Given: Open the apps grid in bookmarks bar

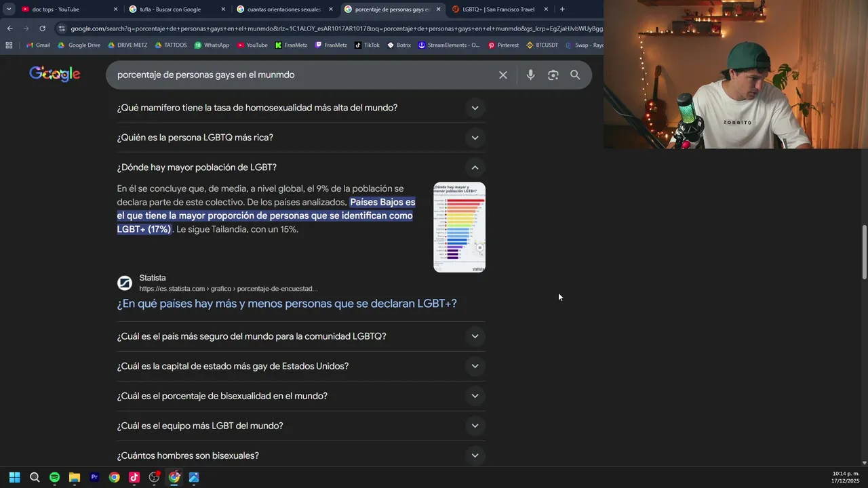Looking at the screenshot, I should 9,45.
